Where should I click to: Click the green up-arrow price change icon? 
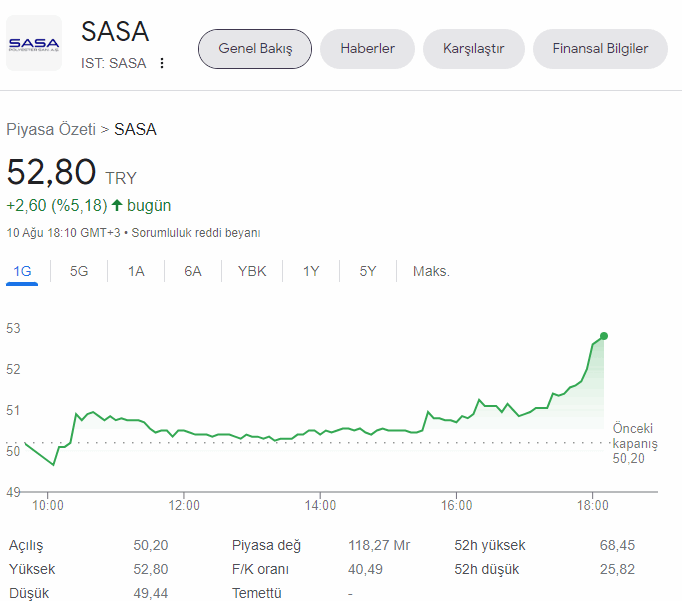[x=117, y=205]
